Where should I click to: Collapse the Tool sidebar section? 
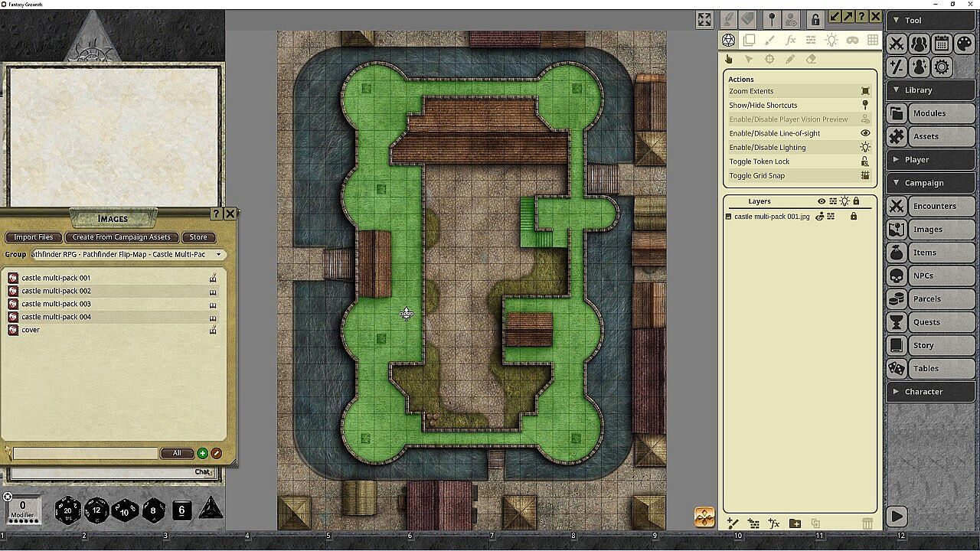click(931, 21)
